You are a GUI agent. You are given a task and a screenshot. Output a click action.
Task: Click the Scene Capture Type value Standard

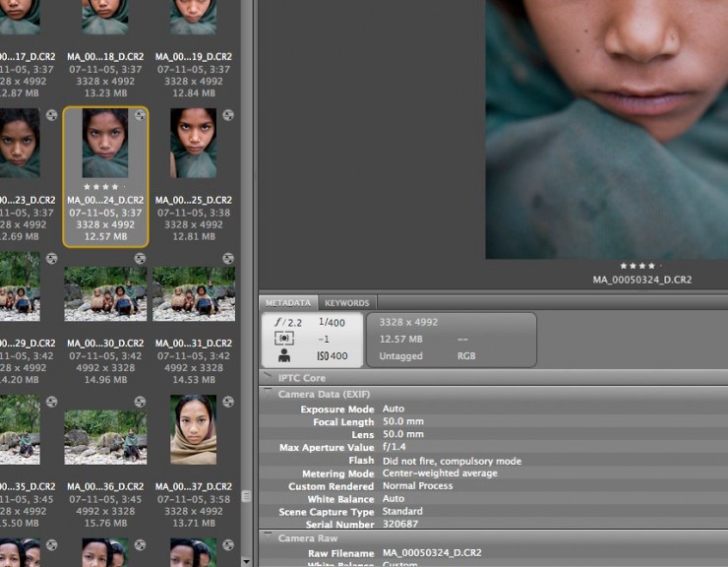[402, 511]
